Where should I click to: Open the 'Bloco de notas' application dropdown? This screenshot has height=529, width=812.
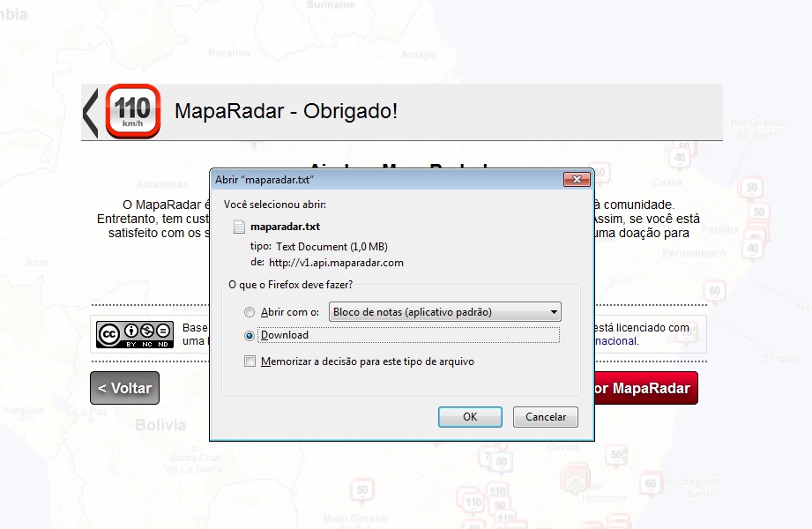point(445,312)
